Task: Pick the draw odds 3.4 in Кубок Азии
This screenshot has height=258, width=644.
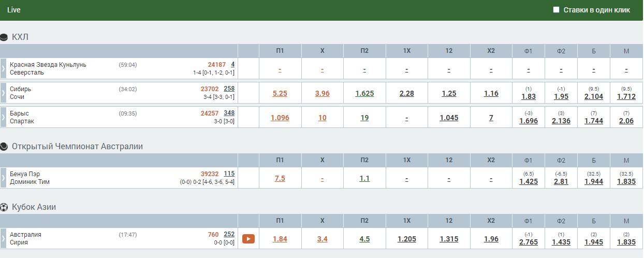Action: click(x=322, y=239)
